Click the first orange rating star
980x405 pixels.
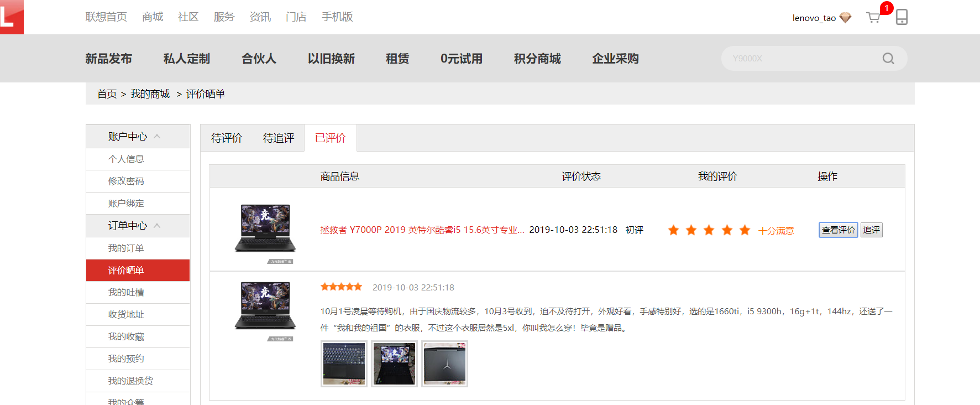[x=673, y=230]
